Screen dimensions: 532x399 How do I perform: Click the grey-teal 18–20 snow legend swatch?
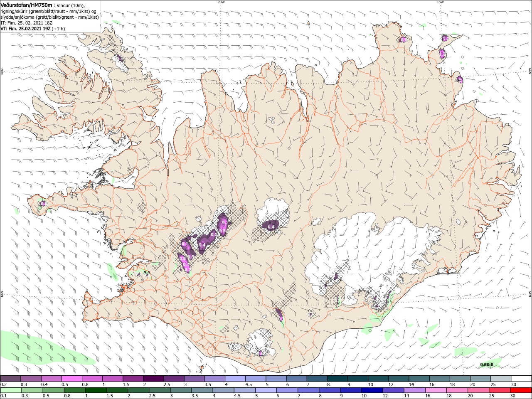pos(460,379)
